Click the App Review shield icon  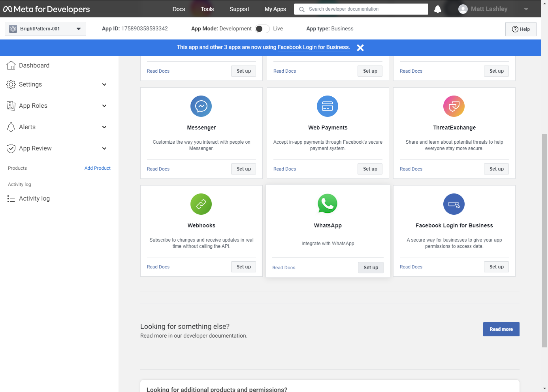point(11,148)
